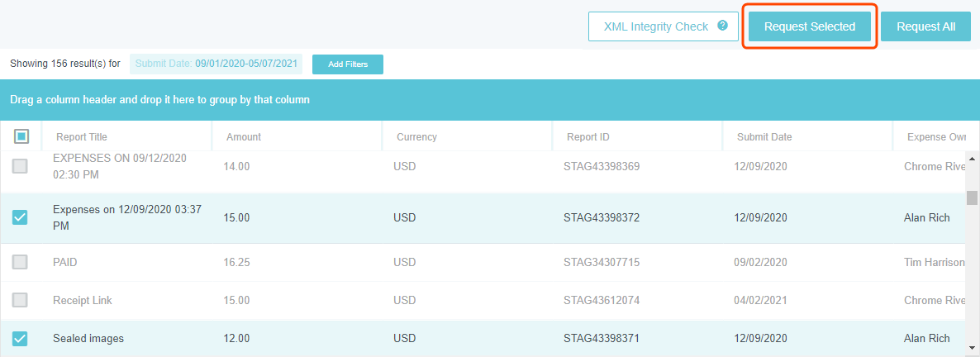Check the EXPENSES ON 09/12/2020 row checkbox
This screenshot has width=980, height=357.
pos(20,166)
